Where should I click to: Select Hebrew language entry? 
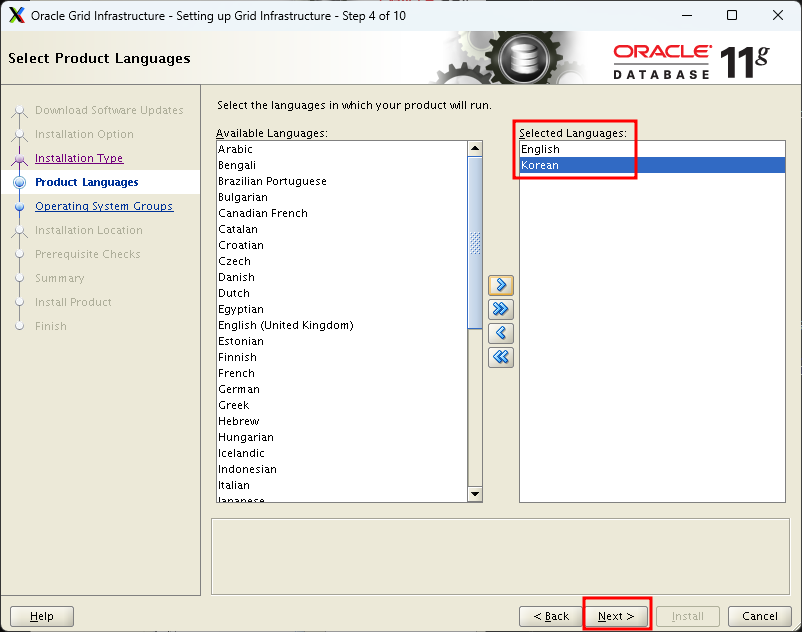point(342,421)
